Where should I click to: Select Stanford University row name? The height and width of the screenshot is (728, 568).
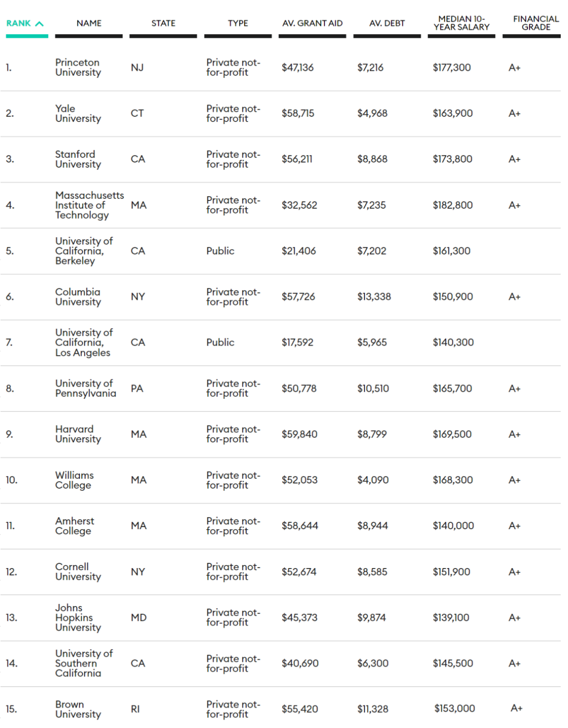78,159
